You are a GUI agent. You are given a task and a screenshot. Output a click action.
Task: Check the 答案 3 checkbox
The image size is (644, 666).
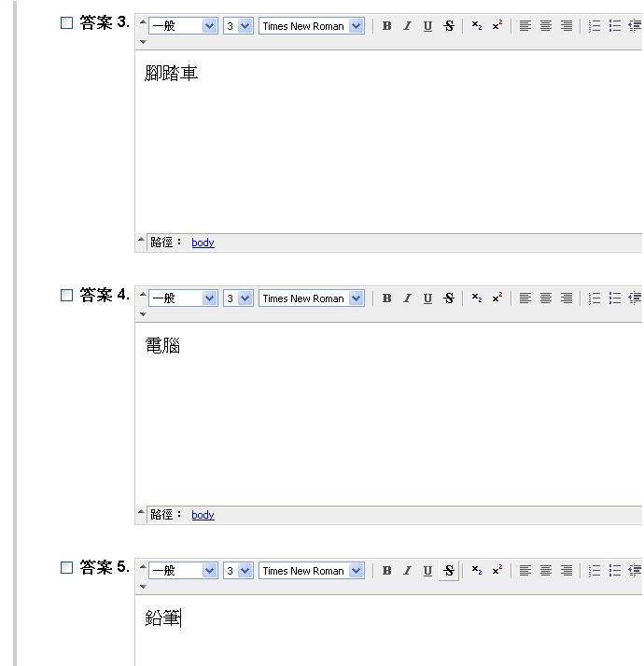tap(66, 23)
